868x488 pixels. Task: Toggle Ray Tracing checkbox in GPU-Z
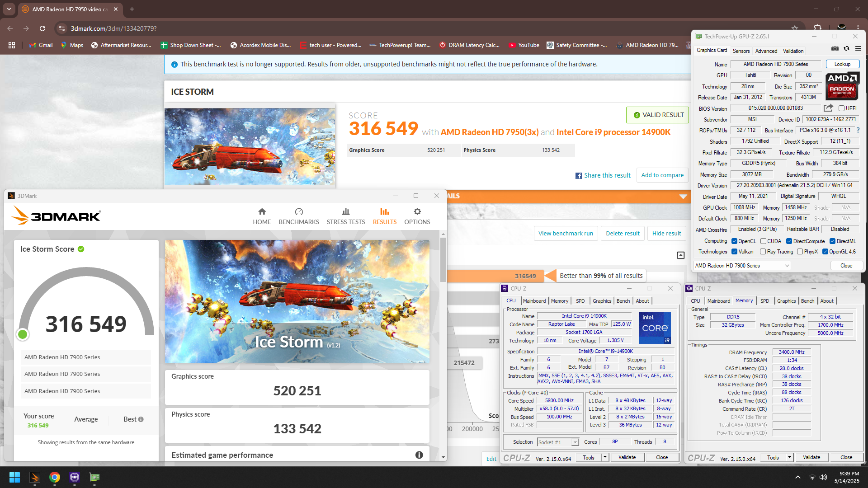pyautogui.click(x=763, y=252)
